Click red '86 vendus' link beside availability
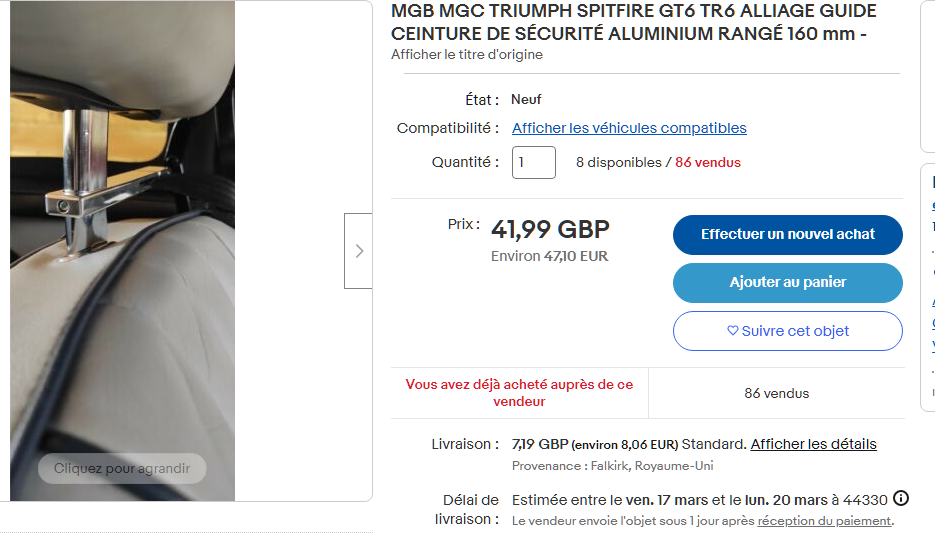Image resolution: width=935 pixels, height=535 pixels. 708,162
